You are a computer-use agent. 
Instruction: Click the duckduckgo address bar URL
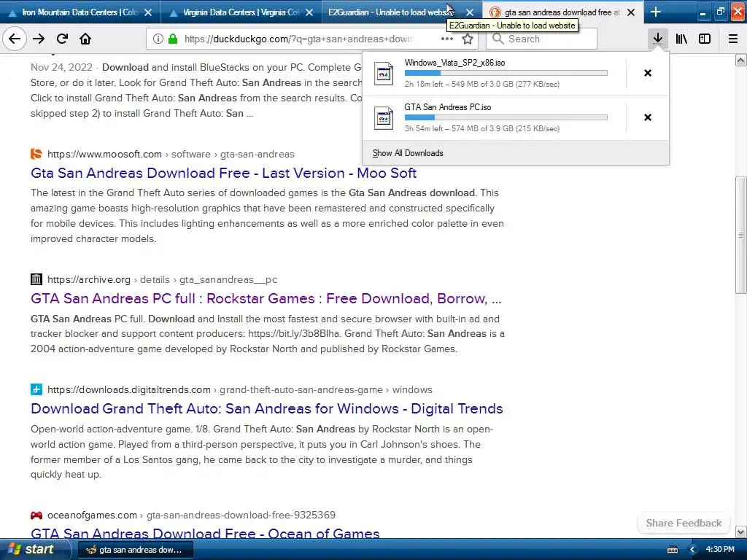298,39
